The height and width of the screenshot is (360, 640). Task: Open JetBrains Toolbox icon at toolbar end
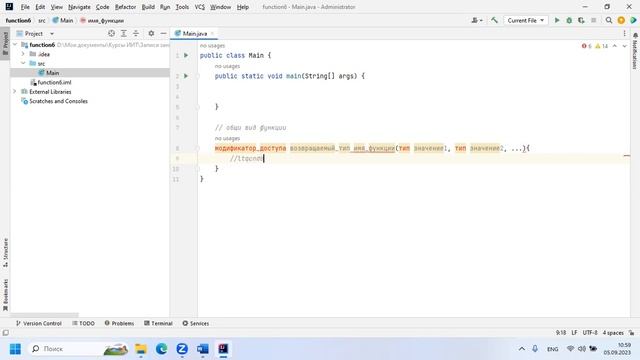pos(633,20)
